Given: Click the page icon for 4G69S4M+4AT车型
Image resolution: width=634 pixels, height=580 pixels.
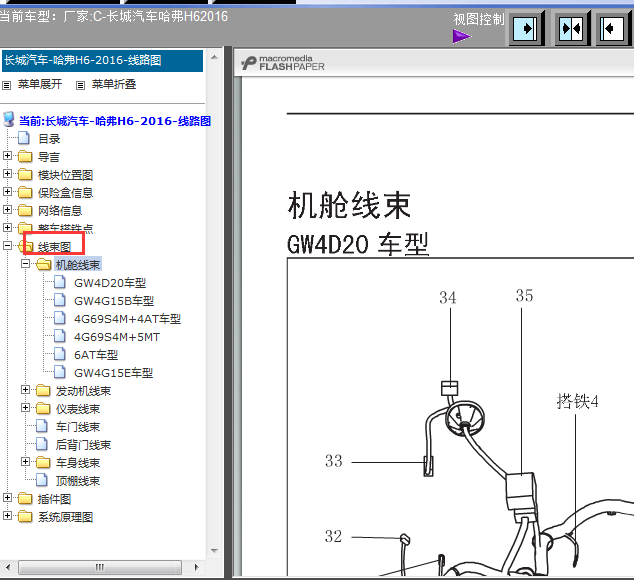Looking at the screenshot, I should click(x=60, y=318).
